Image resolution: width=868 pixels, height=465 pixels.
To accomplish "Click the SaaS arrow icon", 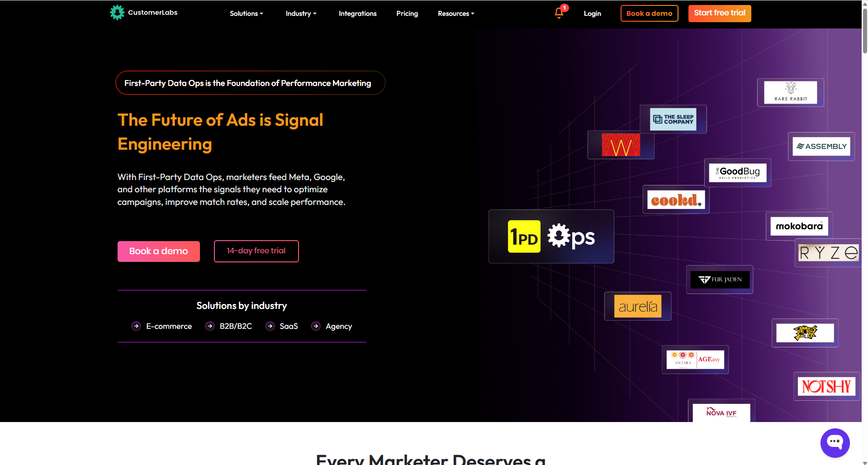I will point(270,326).
